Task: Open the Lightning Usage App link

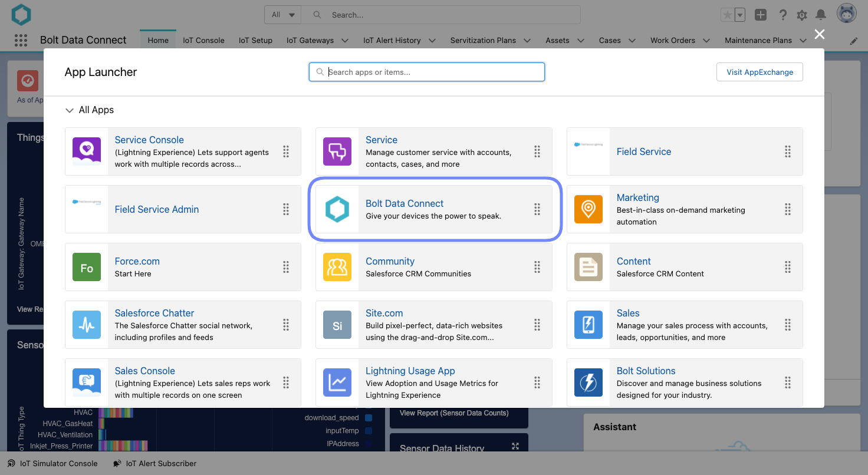Action: tap(410, 371)
